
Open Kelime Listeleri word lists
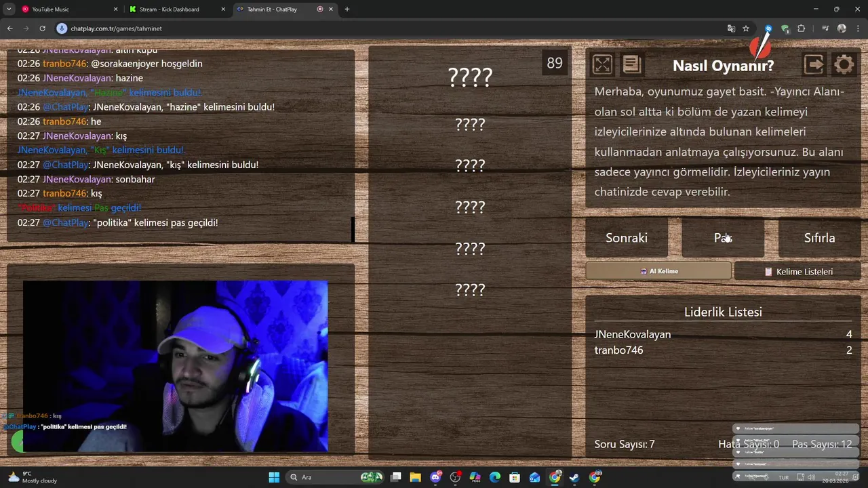coord(797,271)
